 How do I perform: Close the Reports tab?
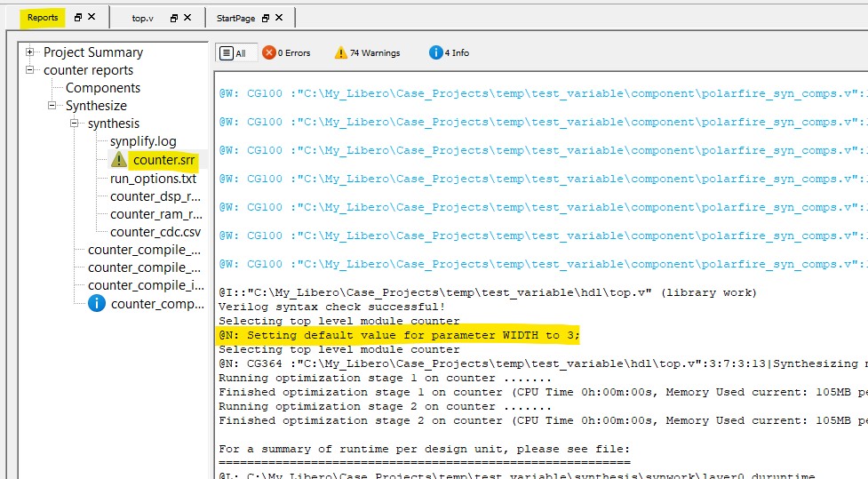pos(92,18)
